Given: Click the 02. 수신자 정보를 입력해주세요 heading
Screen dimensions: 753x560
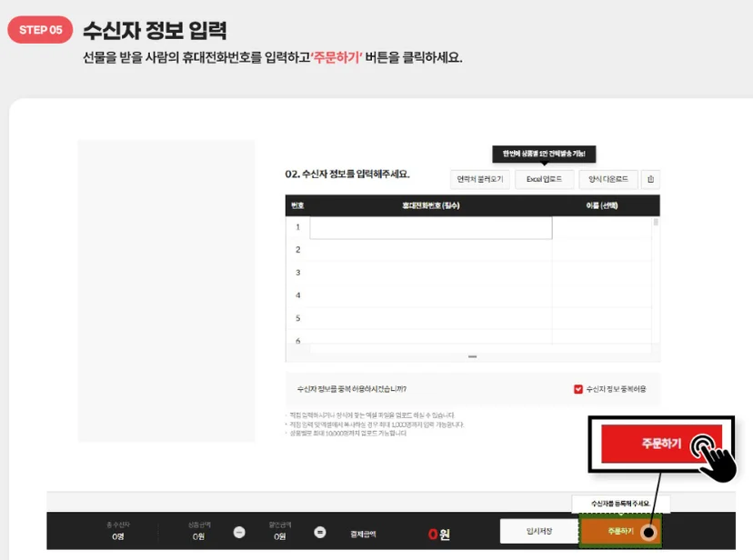Looking at the screenshot, I should [x=347, y=175].
